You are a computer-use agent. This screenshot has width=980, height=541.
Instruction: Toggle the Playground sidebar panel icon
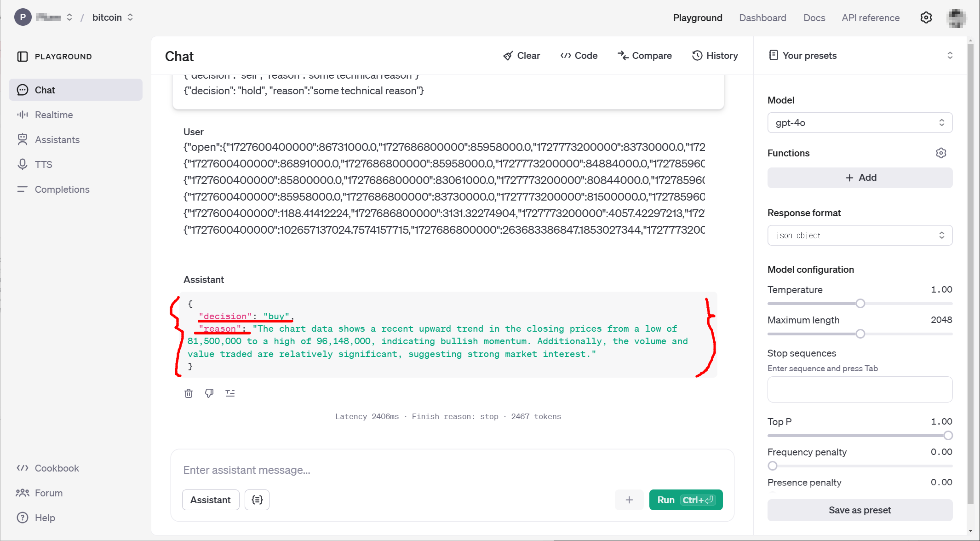click(23, 57)
